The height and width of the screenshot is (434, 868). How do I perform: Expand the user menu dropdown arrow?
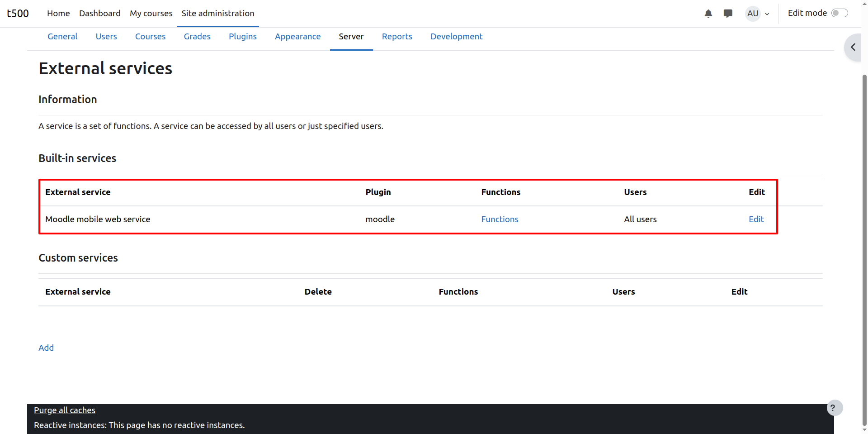coord(767,14)
